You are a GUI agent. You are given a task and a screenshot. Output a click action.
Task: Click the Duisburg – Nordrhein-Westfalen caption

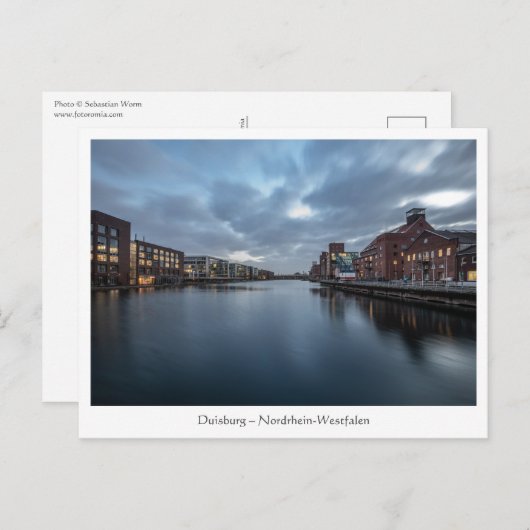coord(283,420)
